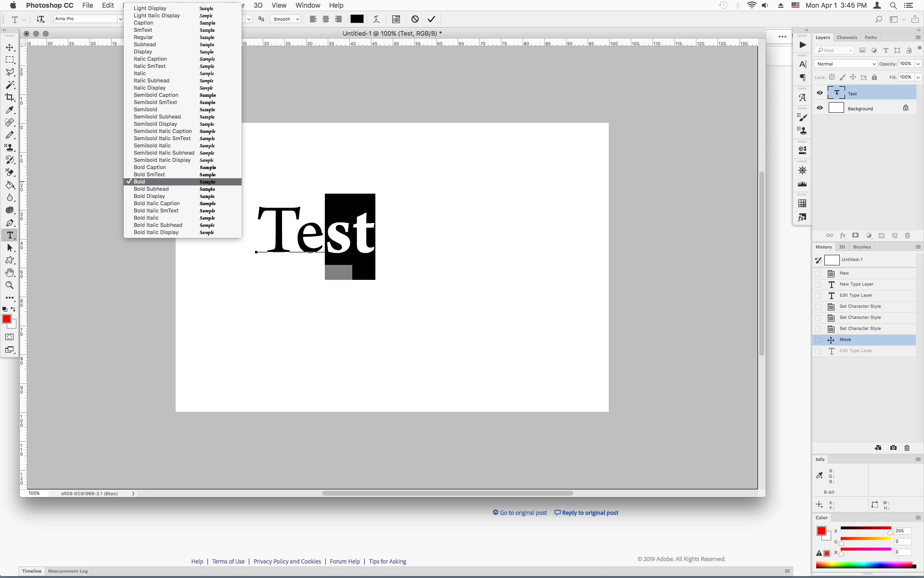Open the Terms of Use link
Screen dimensions: 924x578
point(228,561)
